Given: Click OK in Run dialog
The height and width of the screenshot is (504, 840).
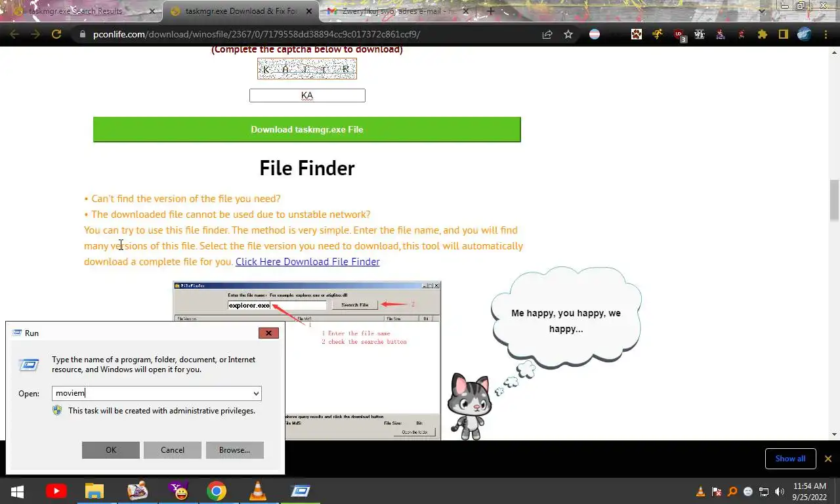Looking at the screenshot, I should click(111, 450).
